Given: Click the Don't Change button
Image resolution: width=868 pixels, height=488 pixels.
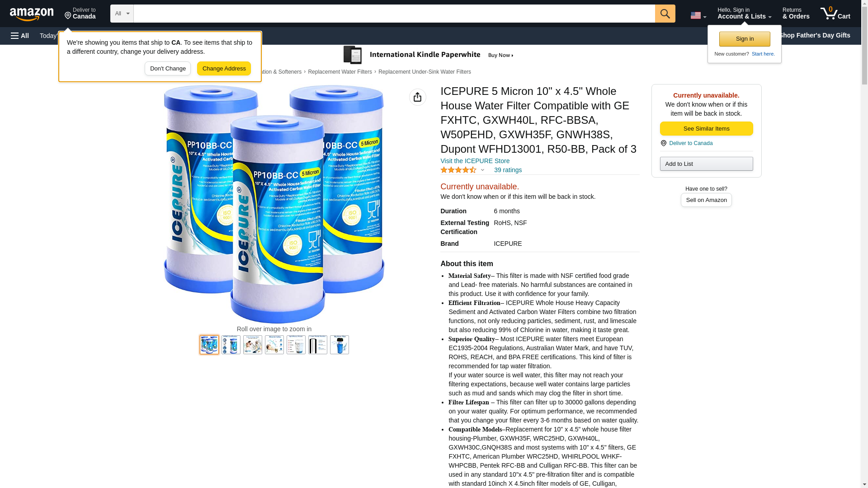Looking at the screenshot, I should coord(168,69).
